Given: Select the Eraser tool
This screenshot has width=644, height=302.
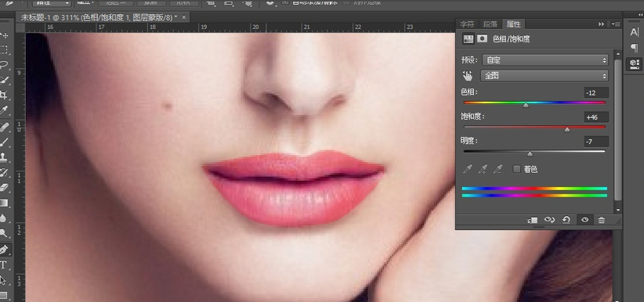Looking at the screenshot, I should (x=4, y=188).
